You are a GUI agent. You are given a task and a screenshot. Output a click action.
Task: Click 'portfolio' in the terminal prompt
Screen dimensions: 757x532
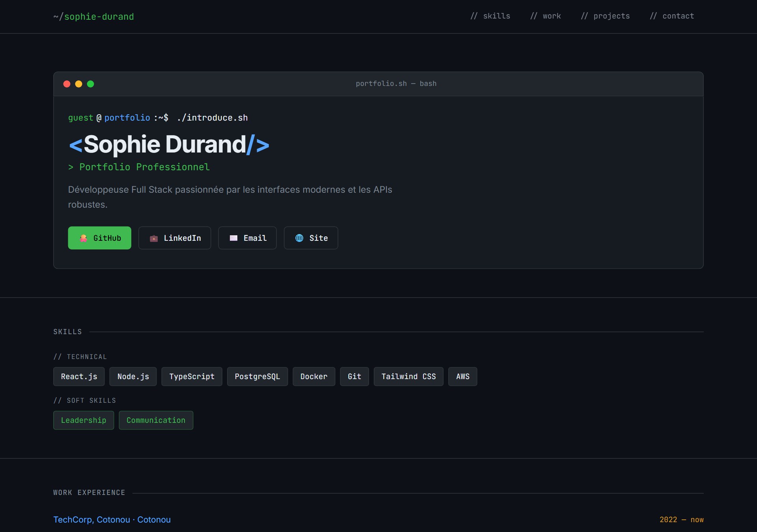coord(127,118)
